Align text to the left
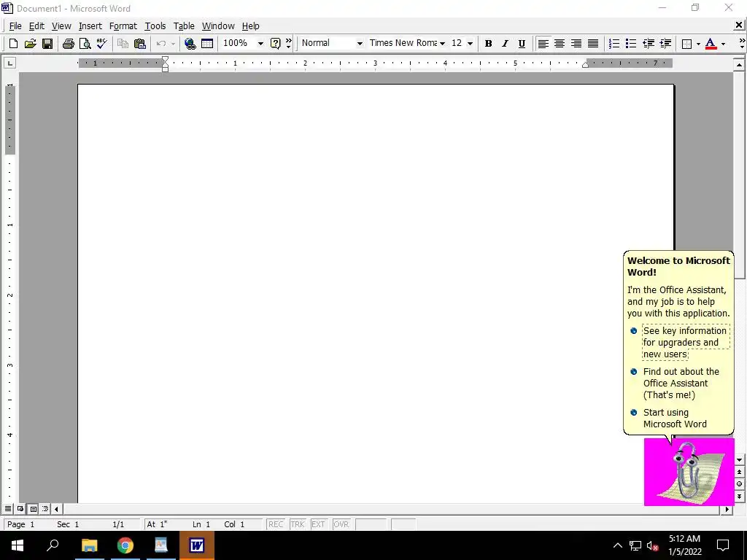Image resolution: width=747 pixels, height=560 pixels. pos(543,44)
